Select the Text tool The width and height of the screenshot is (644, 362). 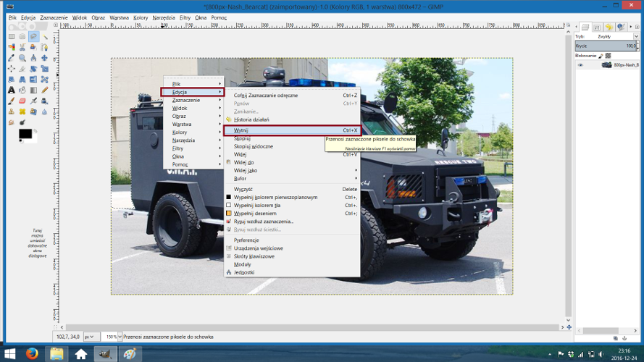tap(12, 90)
